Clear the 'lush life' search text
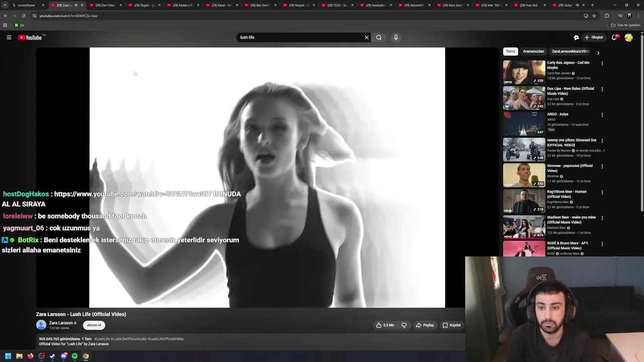The height and width of the screenshot is (362, 644). coord(367,37)
